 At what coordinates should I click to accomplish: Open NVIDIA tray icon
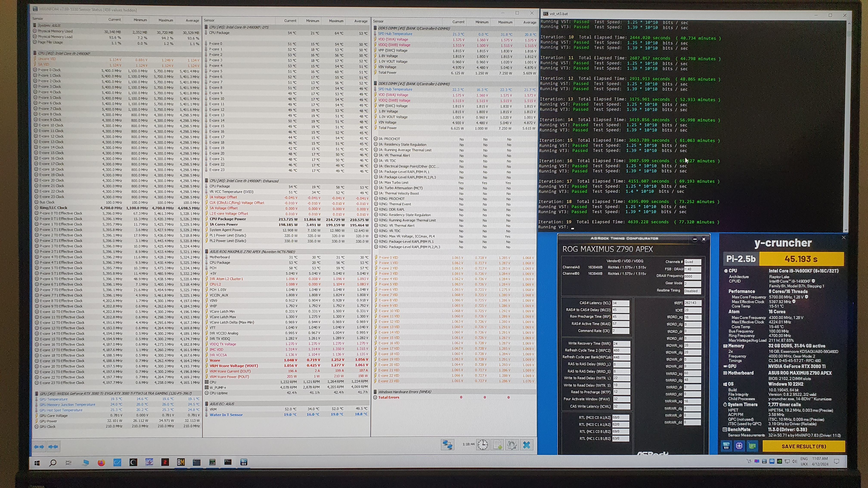[x=779, y=461]
